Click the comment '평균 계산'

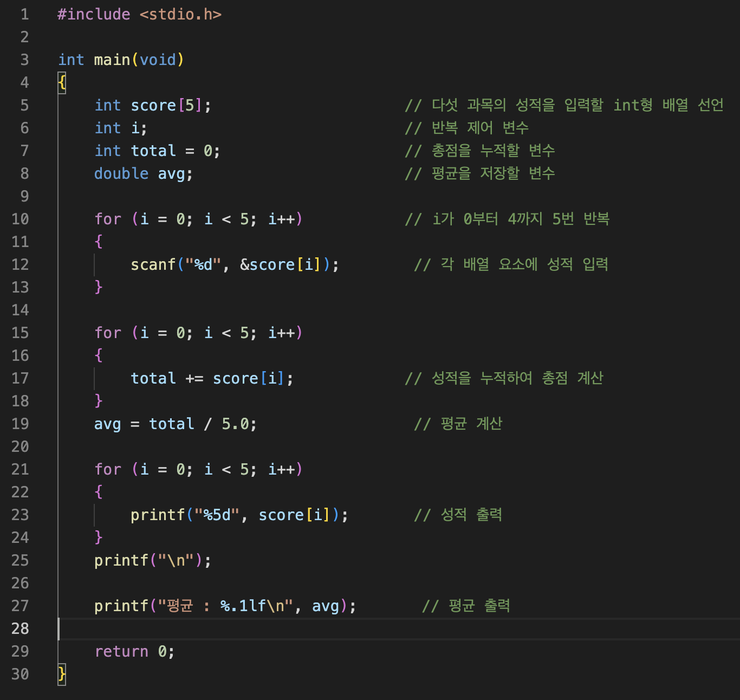(x=471, y=424)
